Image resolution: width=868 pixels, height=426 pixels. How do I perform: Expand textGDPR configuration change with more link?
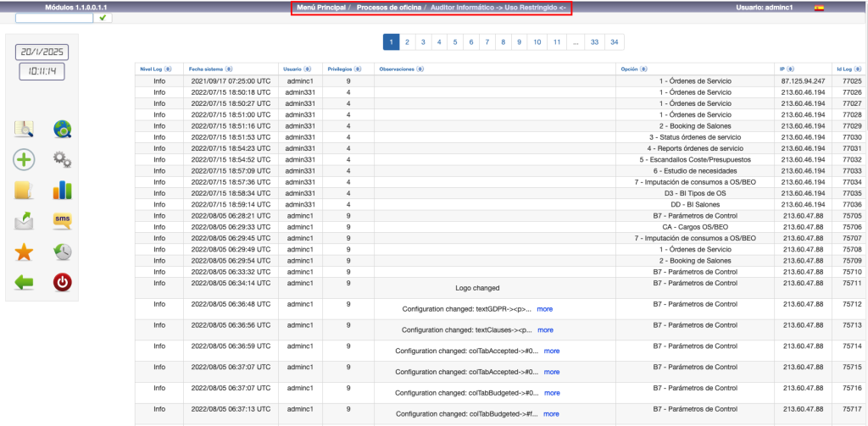tap(544, 309)
